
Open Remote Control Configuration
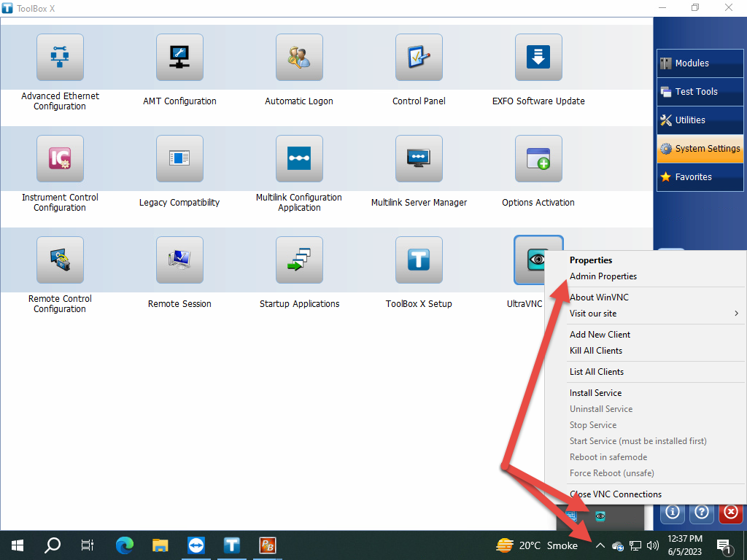pos(60,260)
